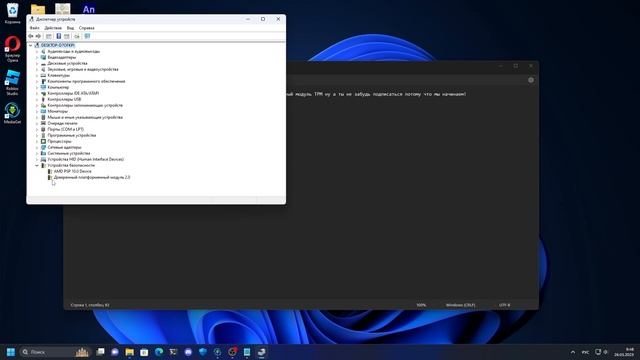Open Windows Security shield on taskbar
Viewport: 640px width, 360px height.
pos(203,352)
